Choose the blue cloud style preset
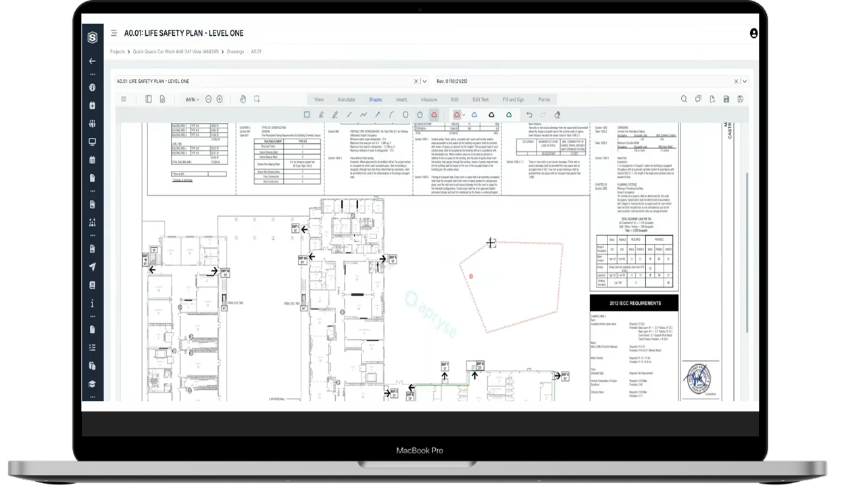 [x=474, y=115]
